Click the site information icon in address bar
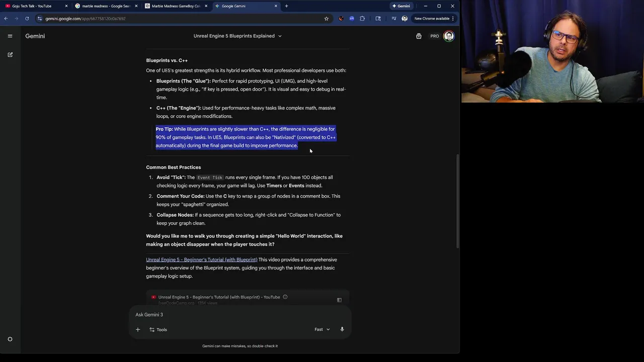644x362 pixels. [39, 19]
